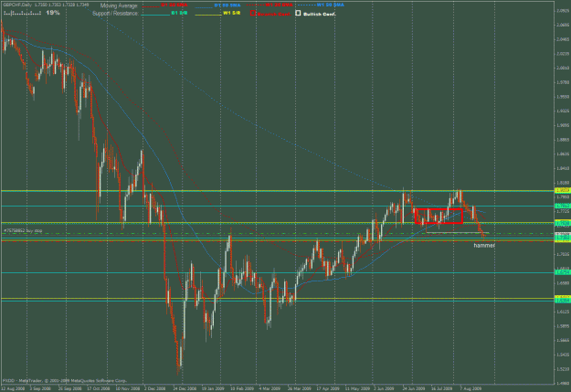
Task: Click the 10 Feb 2009 date label
Action: [242, 388]
